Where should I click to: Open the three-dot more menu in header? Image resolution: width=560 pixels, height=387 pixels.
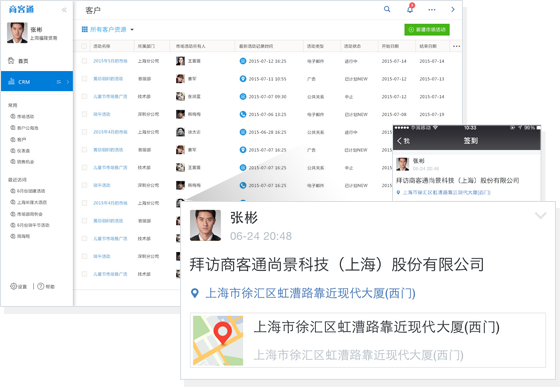432,10
